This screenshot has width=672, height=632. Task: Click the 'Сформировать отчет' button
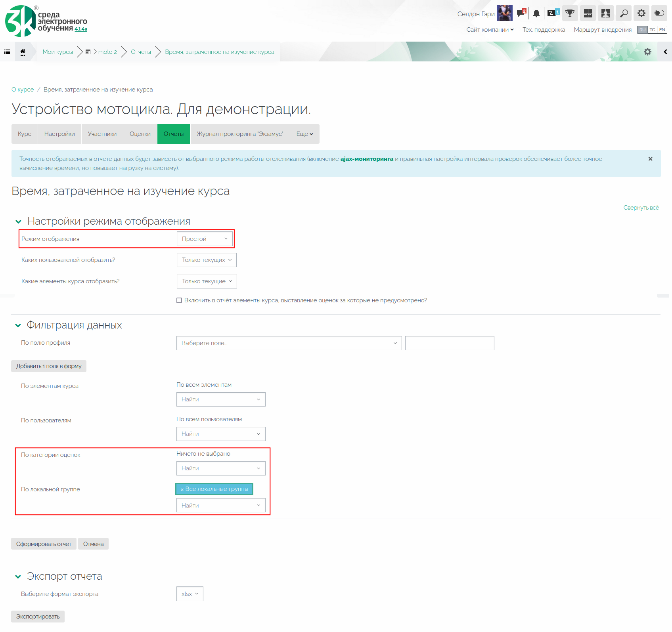(x=44, y=544)
